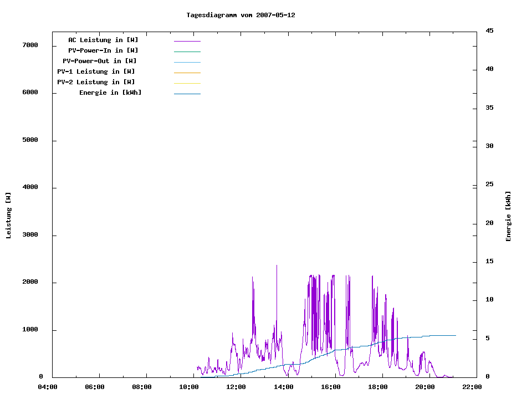The height and width of the screenshot is (399, 532).
Task: Click the blue PV-Power-Out legend line
Action: pyautogui.click(x=187, y=62)
